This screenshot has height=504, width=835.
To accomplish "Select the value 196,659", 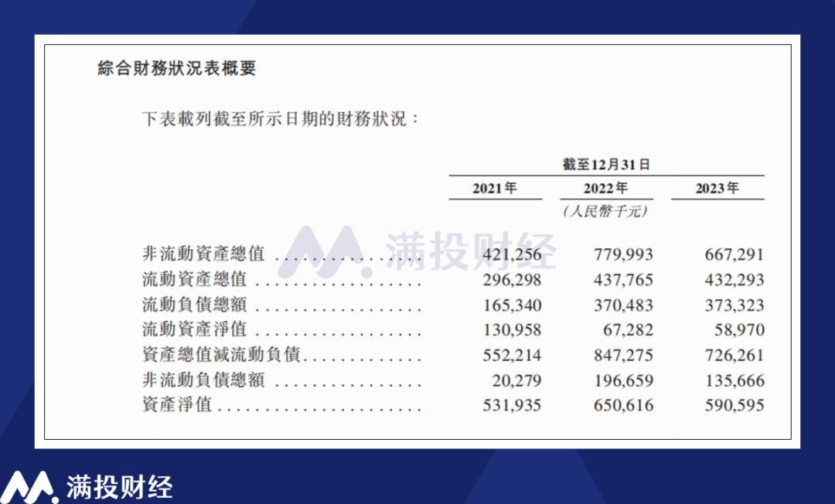I will tap(623, 380).
